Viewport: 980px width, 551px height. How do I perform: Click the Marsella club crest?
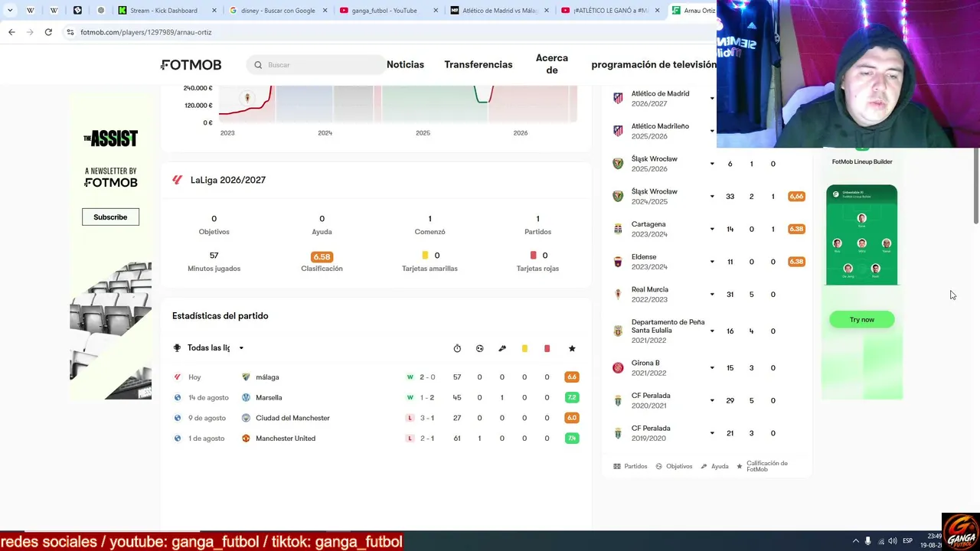(246, 398)
